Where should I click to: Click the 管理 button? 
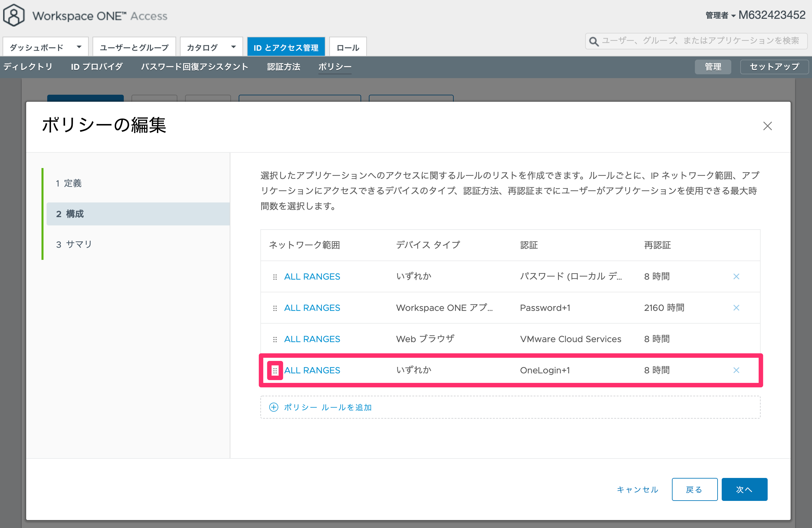click(713, 67)
